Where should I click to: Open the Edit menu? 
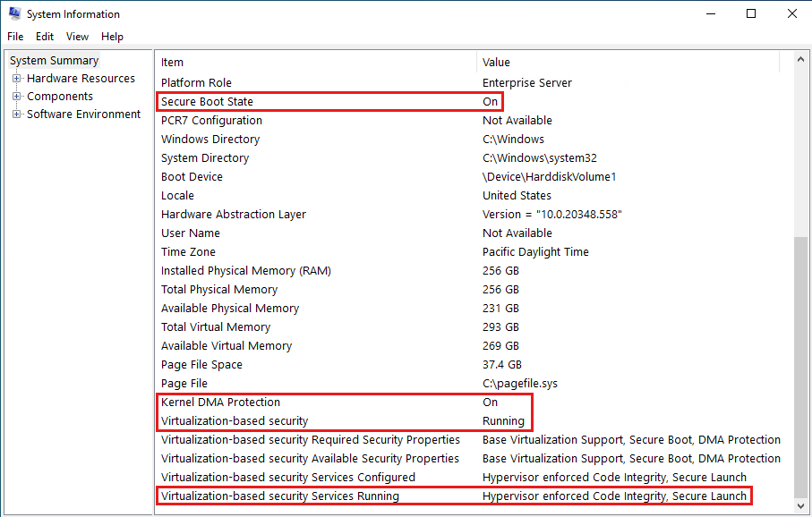pos(45,37)
